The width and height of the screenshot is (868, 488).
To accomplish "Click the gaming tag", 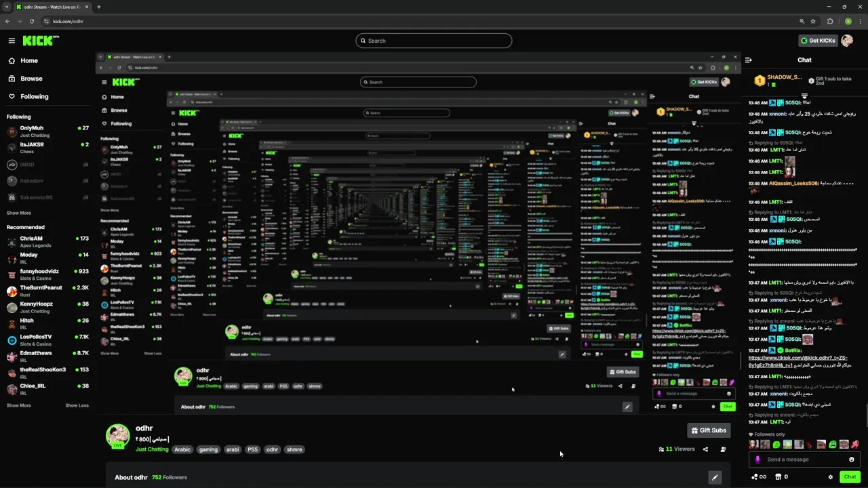I will pos(208,449).
